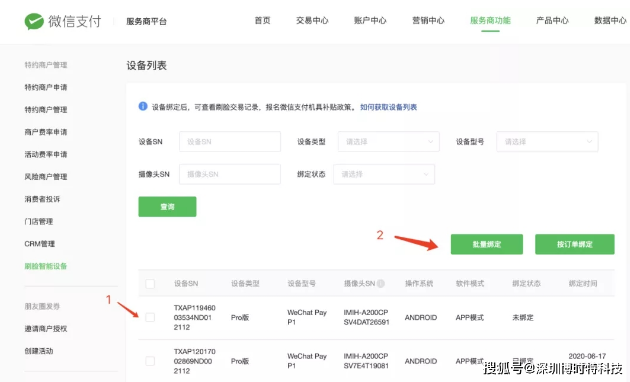Open 活动费率申请 in sidebar
This screenshot has width=630, height=382.
pyautogui.click(x=46, y=154)
